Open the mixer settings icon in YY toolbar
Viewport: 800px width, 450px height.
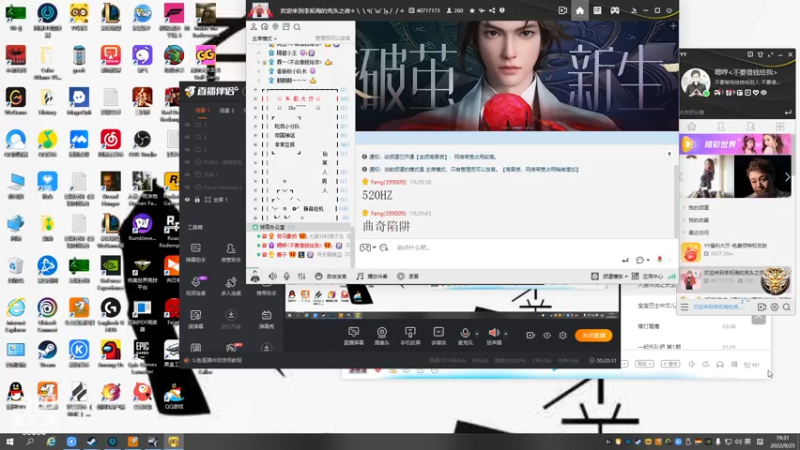point(302,276)
